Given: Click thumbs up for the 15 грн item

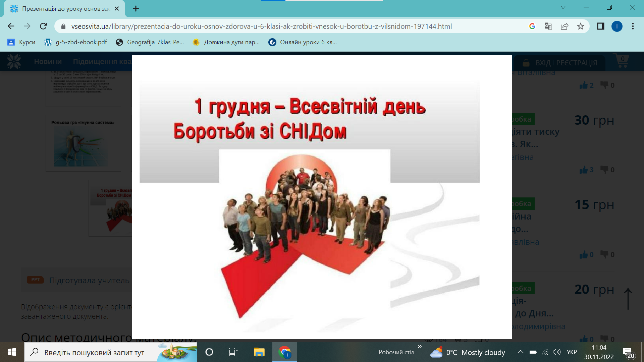Looking at the screenshot, I should (584, 255).
